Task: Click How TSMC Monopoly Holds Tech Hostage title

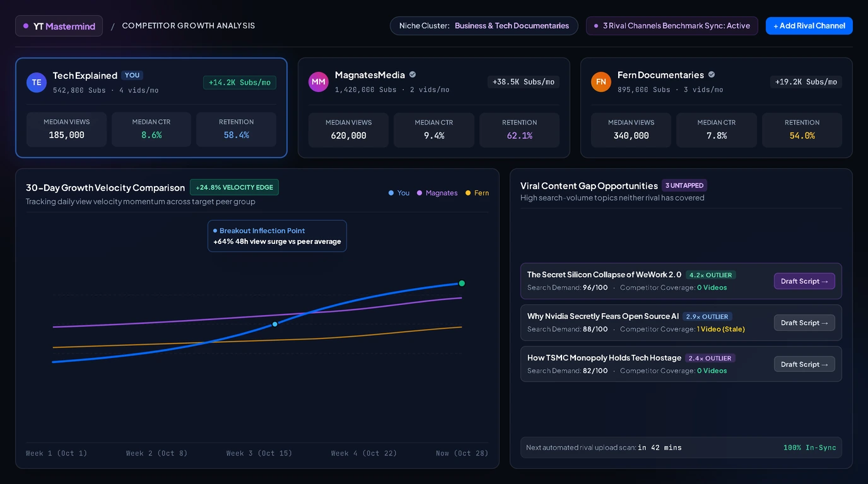Action: 604,358
